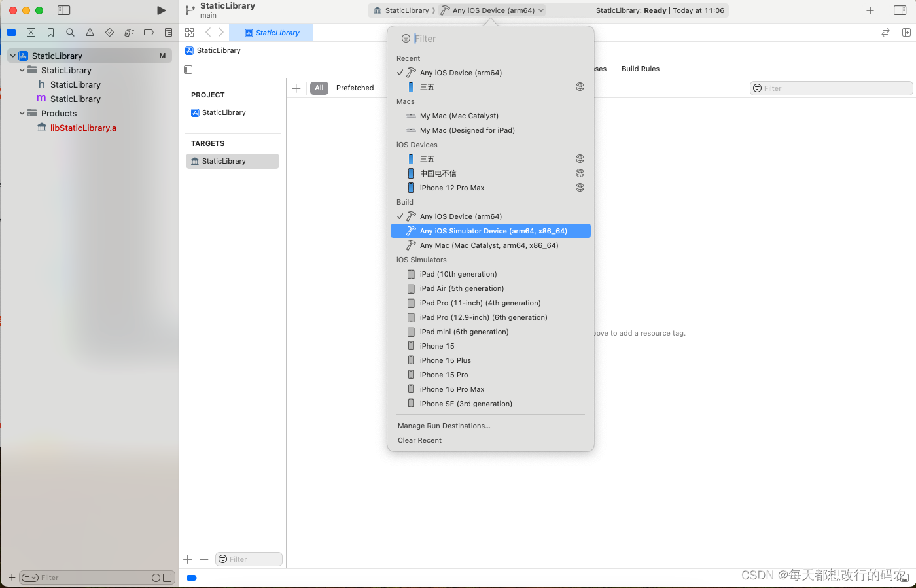This screenshot has height=588, width=916.
Task: Hide the project and targets list
Action: coord(188,69)
